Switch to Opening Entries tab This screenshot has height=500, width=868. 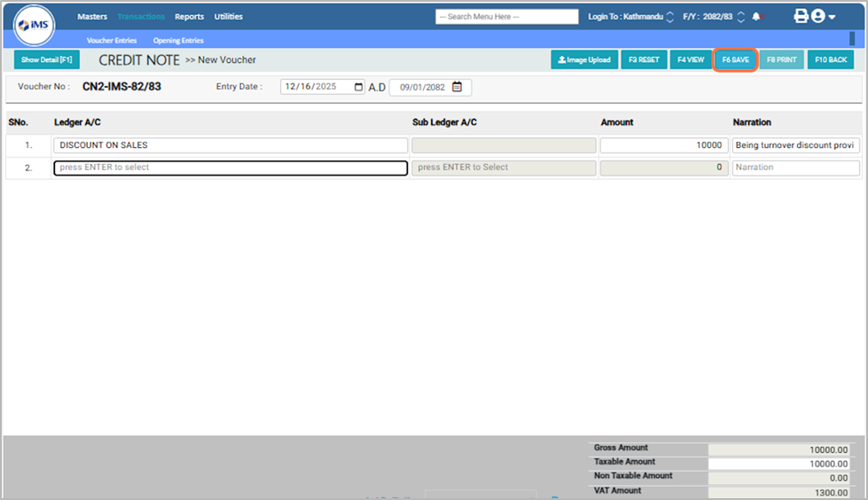178,41
